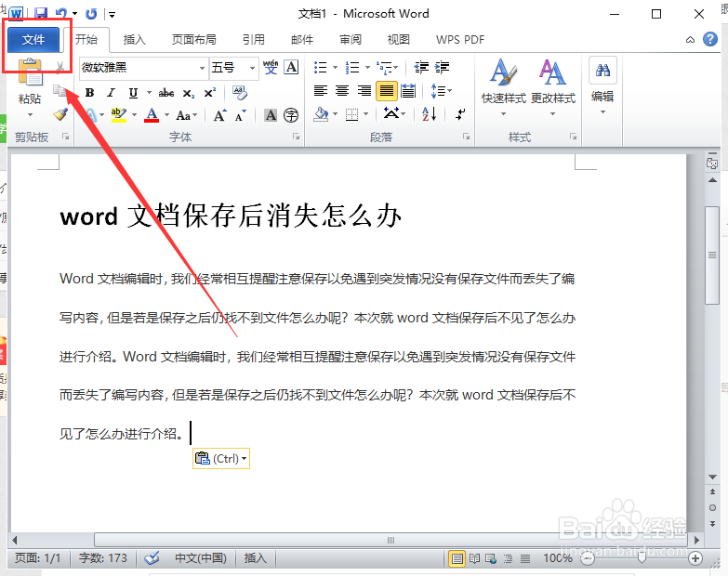The height and width of the screenshot is (576, 728).
Task: Apply red font color
Action: (152, 114)
